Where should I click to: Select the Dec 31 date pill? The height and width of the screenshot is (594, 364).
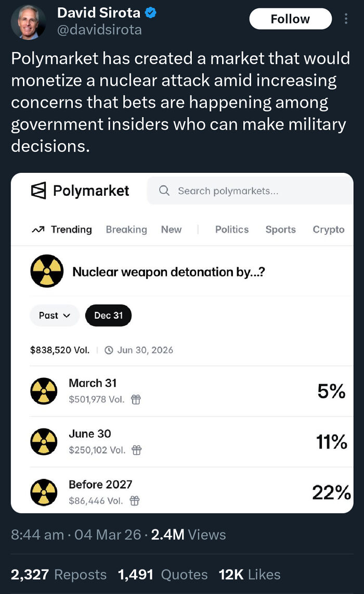pyautogui.click(x=108, y=315)
